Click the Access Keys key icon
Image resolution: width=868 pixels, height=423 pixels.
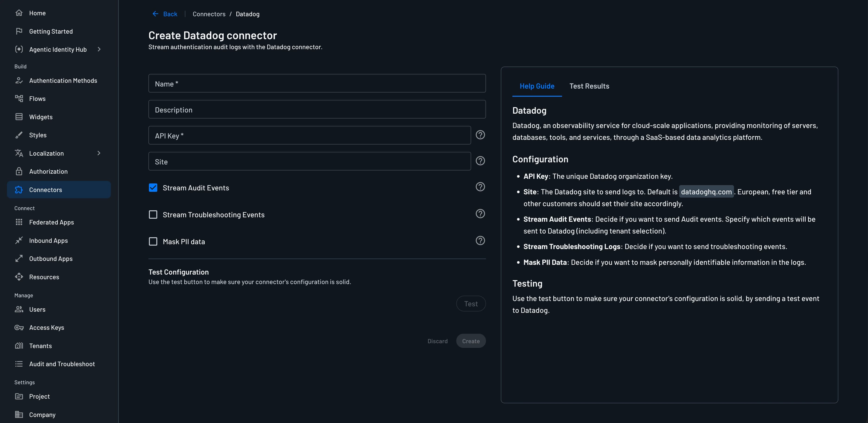point(19,327)
